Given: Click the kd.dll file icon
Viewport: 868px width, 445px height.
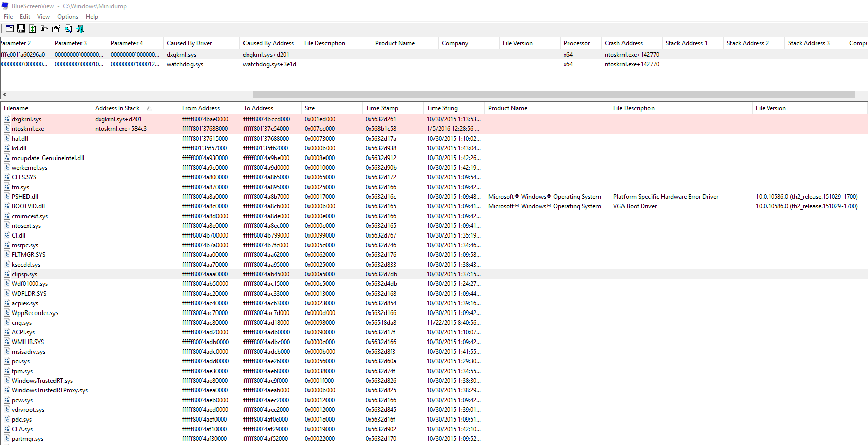Looking at the screenshot, I should 7,148.
